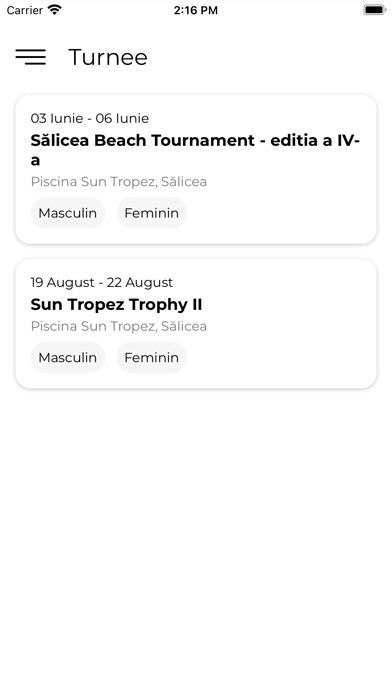Open Sun Tropez Trophy II card
Image resolution: width=392 pixels, height=696 pixels.
tap(196, 324)
